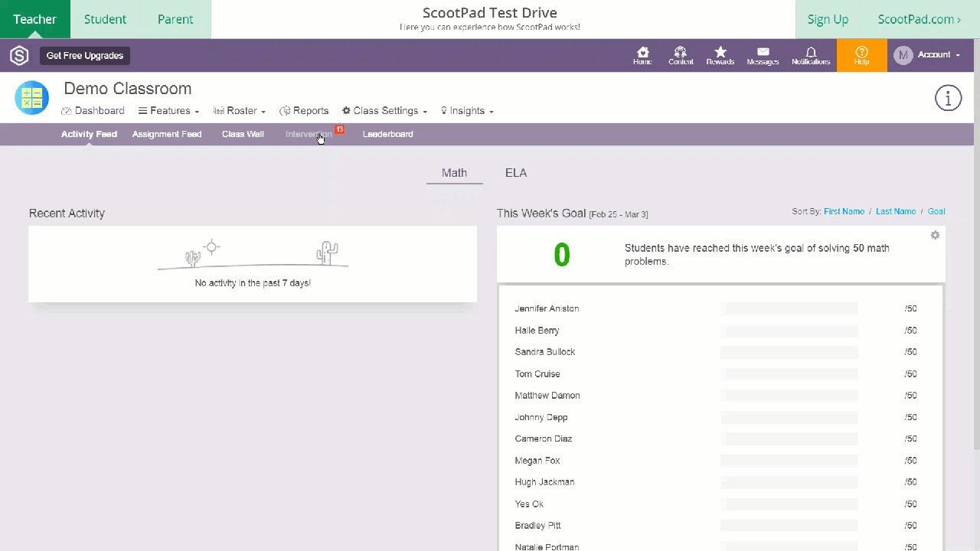Click the Get Free Upgrades button
The height and width of the screenshot is (551, 980).
click(x=85, y=56)
